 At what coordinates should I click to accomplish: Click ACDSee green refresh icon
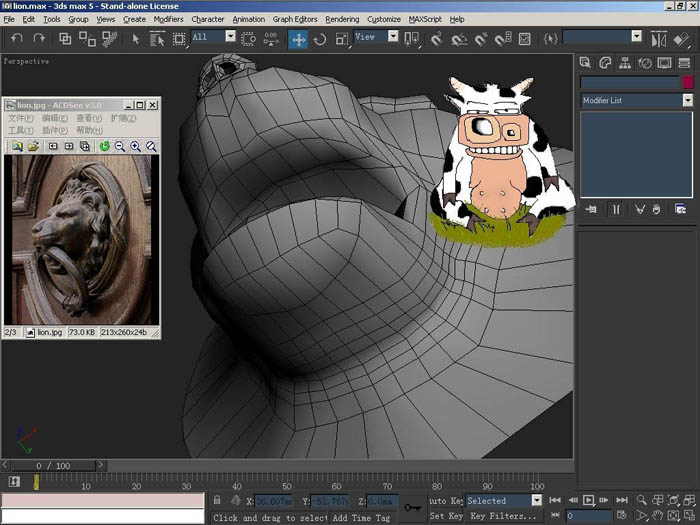tap(104, 146)
